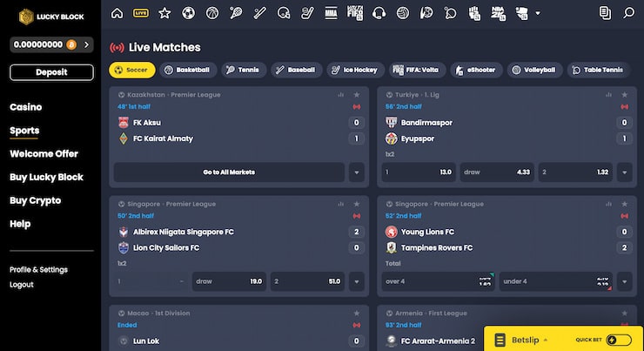
Task: Open favorites star in top navigation
Action: coord(164,13)
